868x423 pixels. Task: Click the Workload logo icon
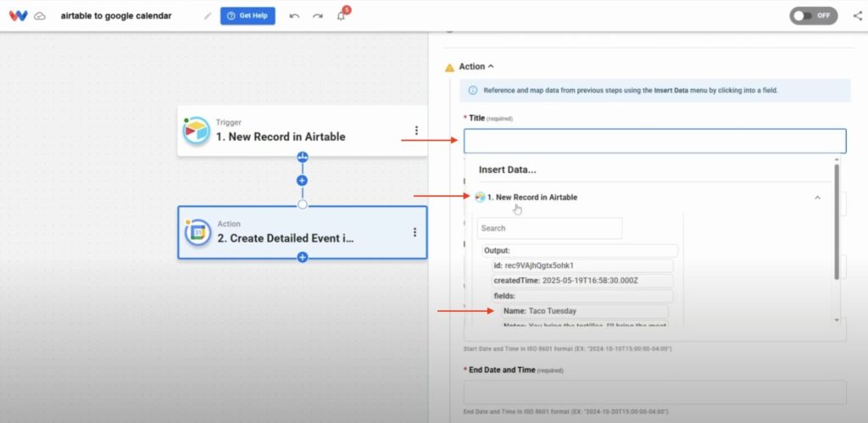click(18, 15)
